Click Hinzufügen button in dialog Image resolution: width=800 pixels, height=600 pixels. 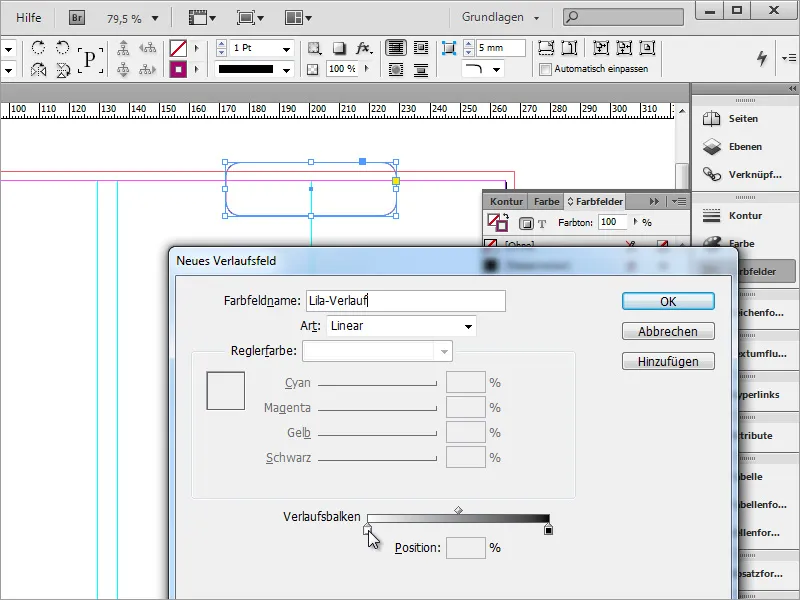coord(668,362)
